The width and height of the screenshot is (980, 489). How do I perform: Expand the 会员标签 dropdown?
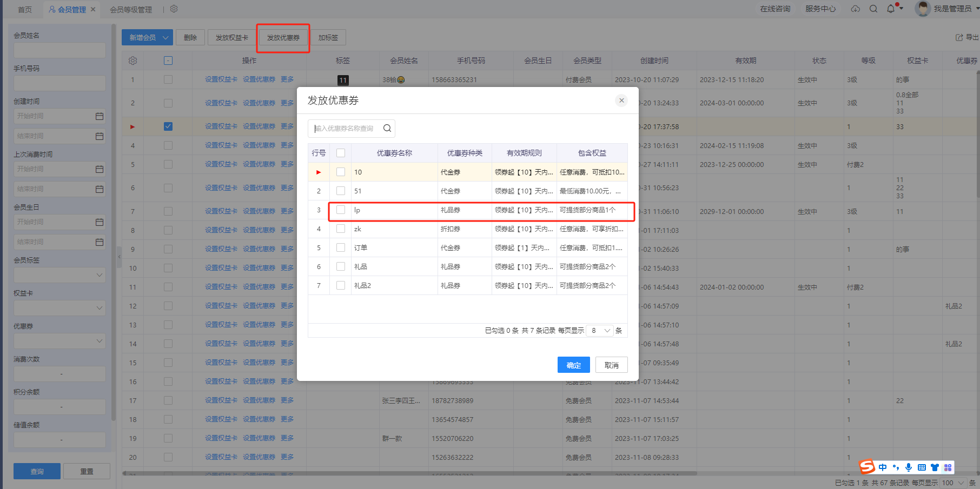(99, 275)
